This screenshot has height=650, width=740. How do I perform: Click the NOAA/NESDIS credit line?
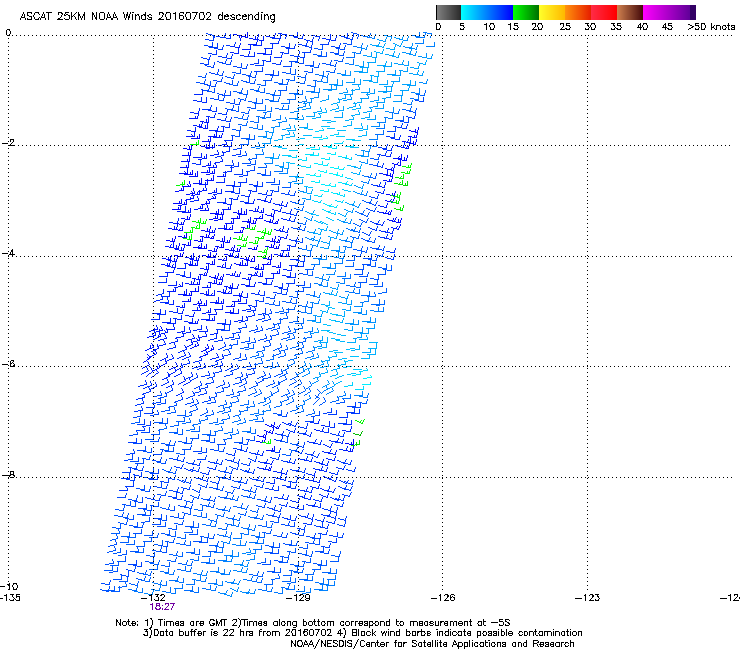tap(432, 643)
